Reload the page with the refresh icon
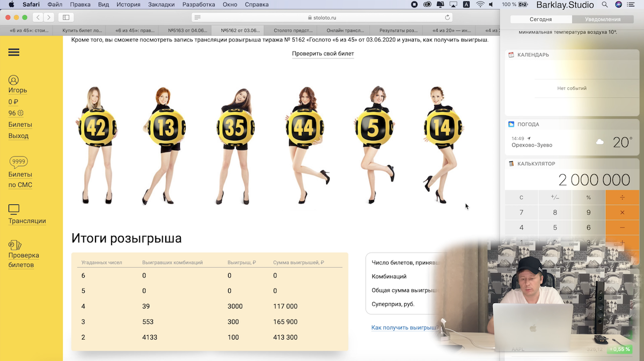Viewport: 644px width, 361px height. tap(448, 17)
